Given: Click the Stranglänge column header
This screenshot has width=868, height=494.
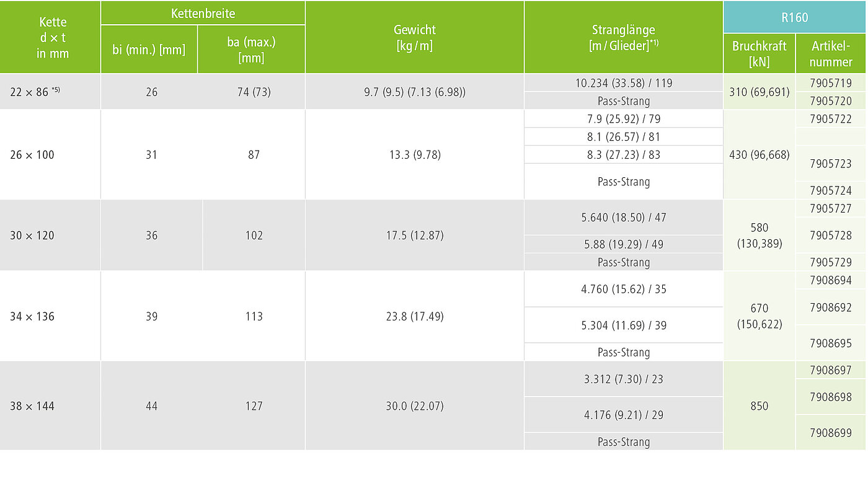Looking at the screenshot, I should click(624, 37).
